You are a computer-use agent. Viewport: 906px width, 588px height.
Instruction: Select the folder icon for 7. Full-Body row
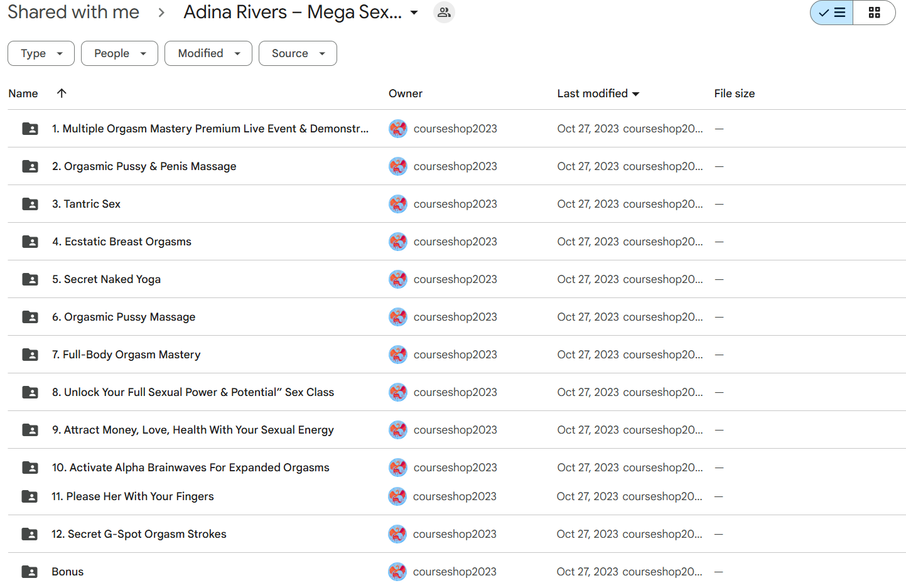30,355
